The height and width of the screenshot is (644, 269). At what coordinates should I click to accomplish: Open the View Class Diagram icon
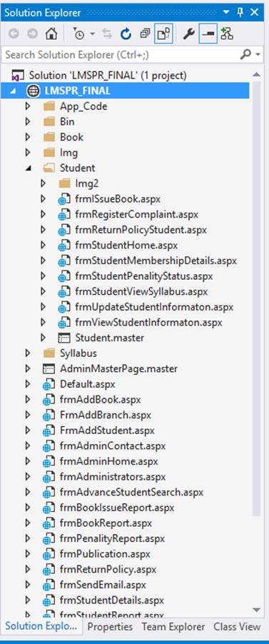[227, 34]
